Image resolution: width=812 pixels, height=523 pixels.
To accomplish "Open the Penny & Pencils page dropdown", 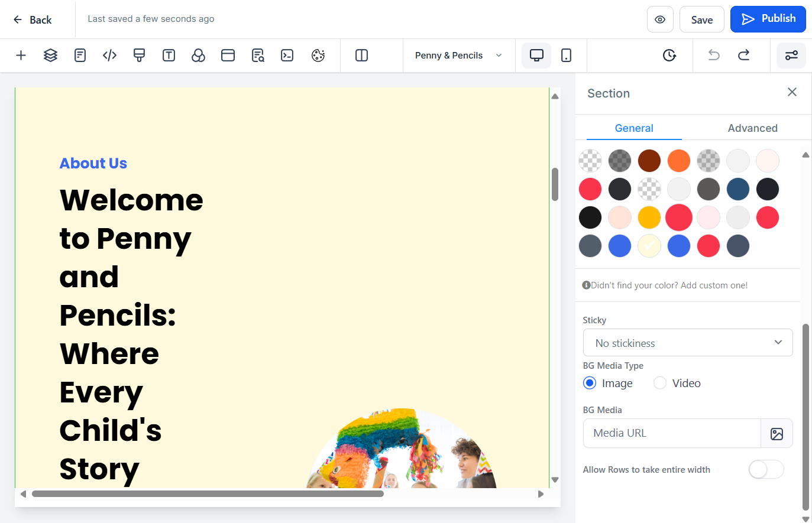I will (x=458, y=56).
